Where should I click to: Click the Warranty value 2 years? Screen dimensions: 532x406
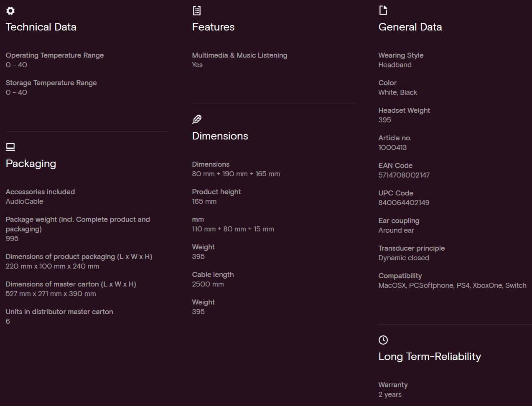pyautogui.click(x=390, y=394)
